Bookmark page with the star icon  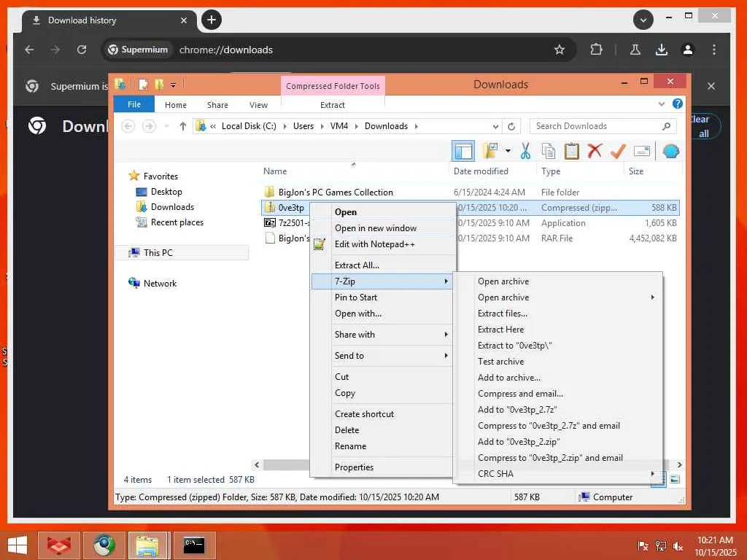pyautogui.click(x=560, y=50)
